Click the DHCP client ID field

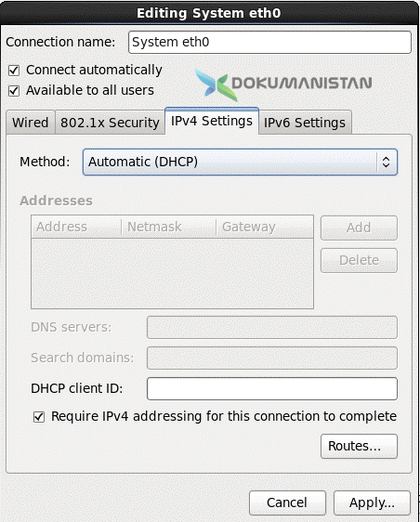(x=272, y=388)
